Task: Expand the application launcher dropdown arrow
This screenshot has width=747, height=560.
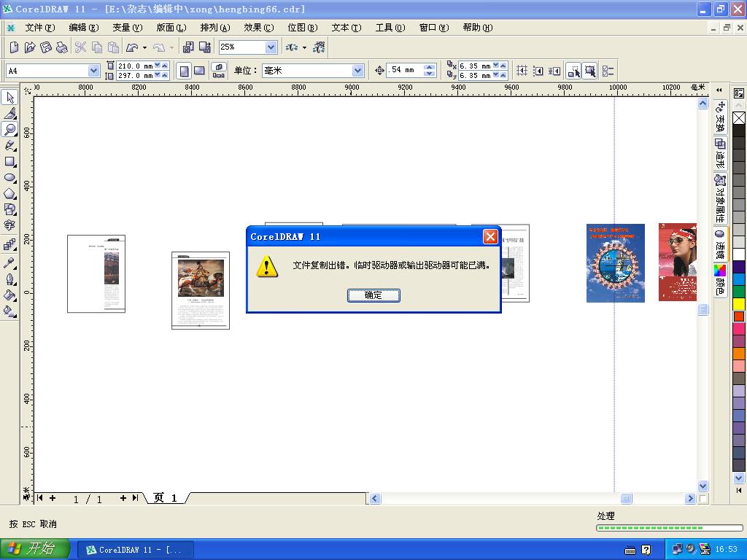Action: [304, 47]
